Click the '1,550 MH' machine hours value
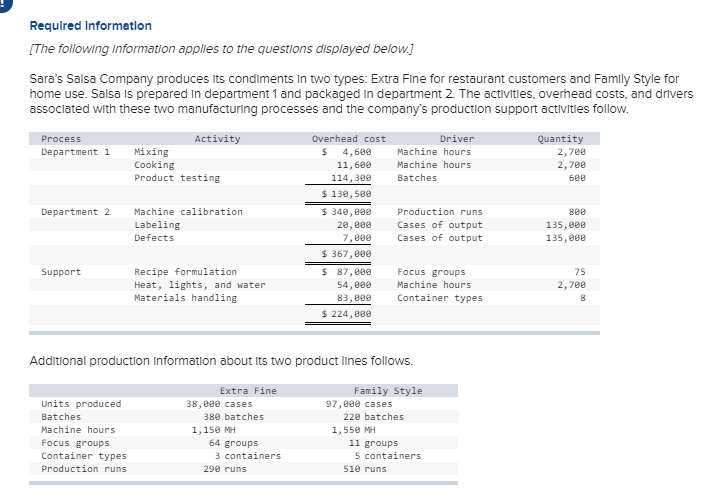 [353, 430]
